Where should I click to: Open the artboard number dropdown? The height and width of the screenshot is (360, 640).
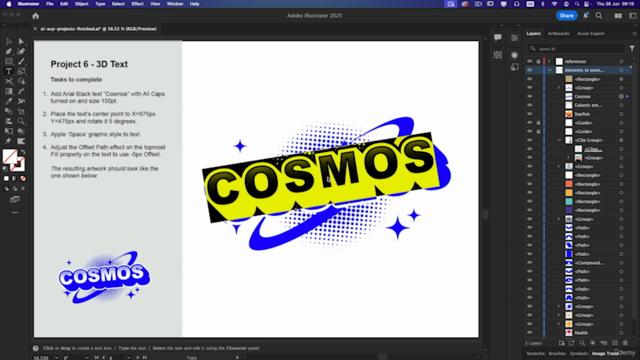click(129, 358)
